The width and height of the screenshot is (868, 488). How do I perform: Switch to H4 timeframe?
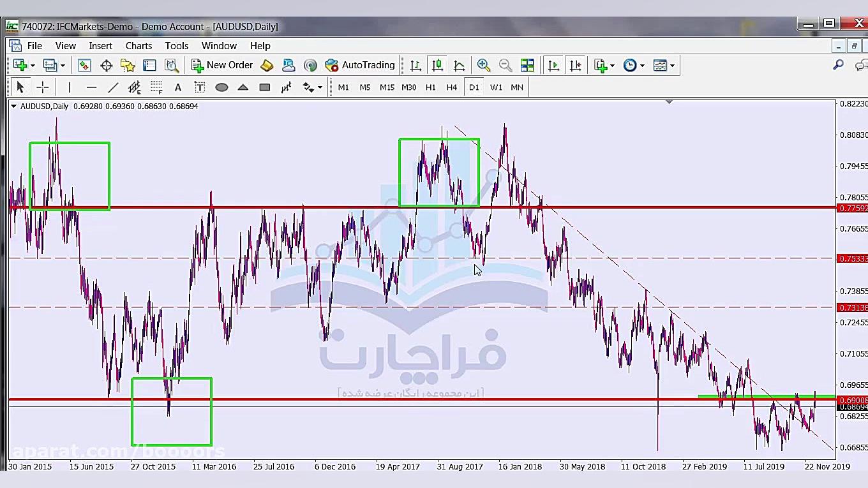[x=452, y=87]
